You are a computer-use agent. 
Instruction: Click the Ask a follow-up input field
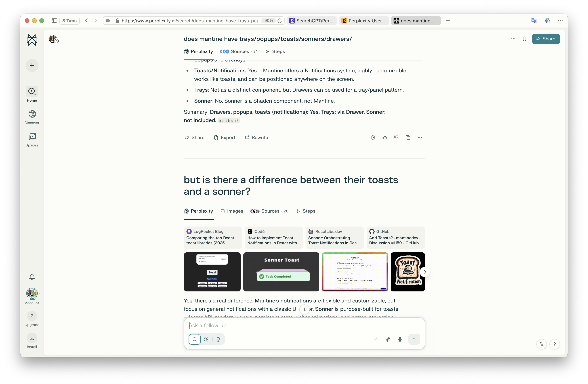tap(304, 325)
